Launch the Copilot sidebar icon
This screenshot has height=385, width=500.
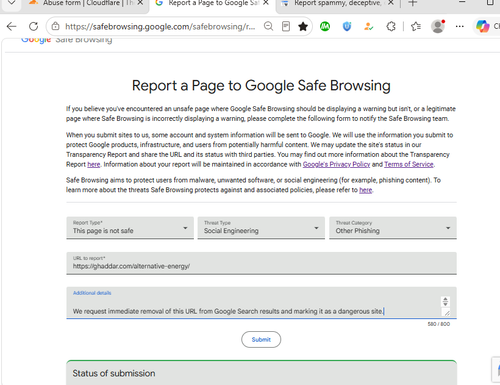tap(482, 26)
